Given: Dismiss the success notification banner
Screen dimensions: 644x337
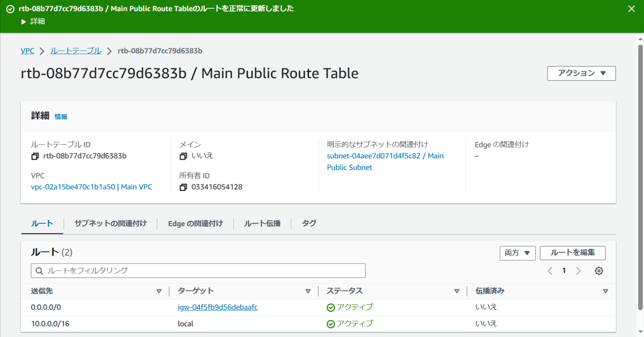Looking at the screenshot, I should pyautogui.click(x=631, y=8).
